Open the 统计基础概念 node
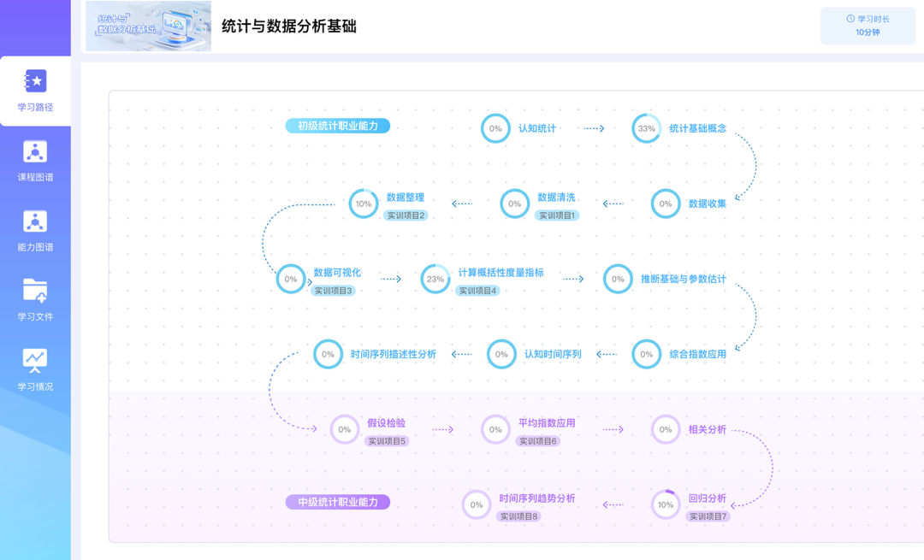This screenshot has height=560, width=924. (x=698, y=128)
